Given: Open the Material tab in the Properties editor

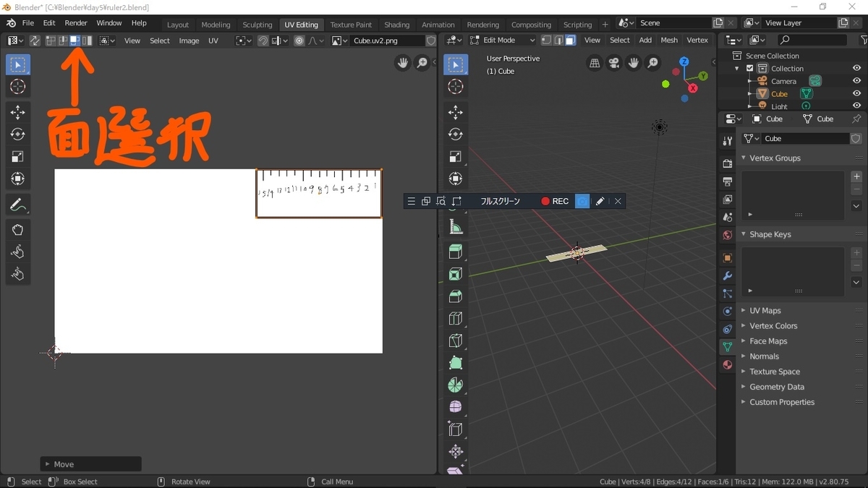Looking at the screenshot, I should tap(727, 365).
